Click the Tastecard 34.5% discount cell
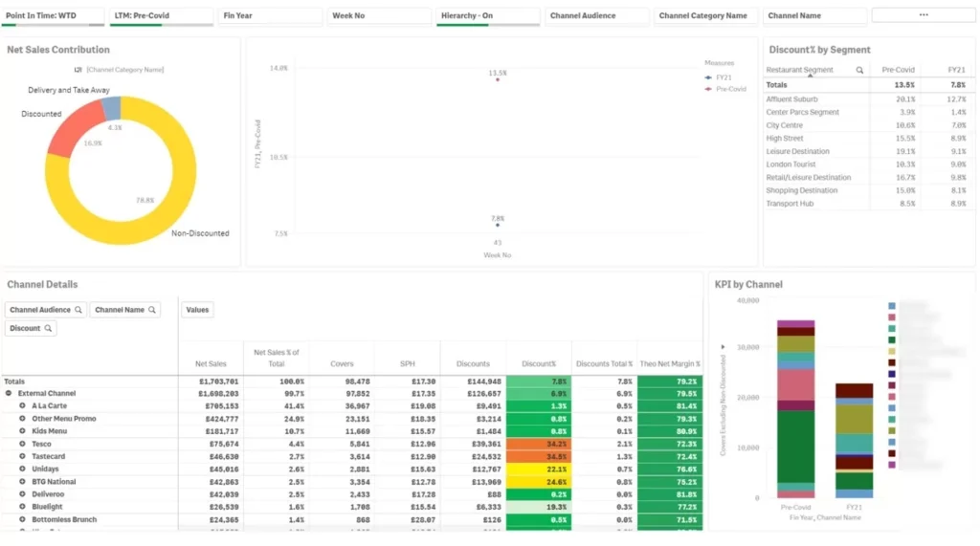Screen dimensions: 980x546 pyautogui.click(x=539, y=457)
